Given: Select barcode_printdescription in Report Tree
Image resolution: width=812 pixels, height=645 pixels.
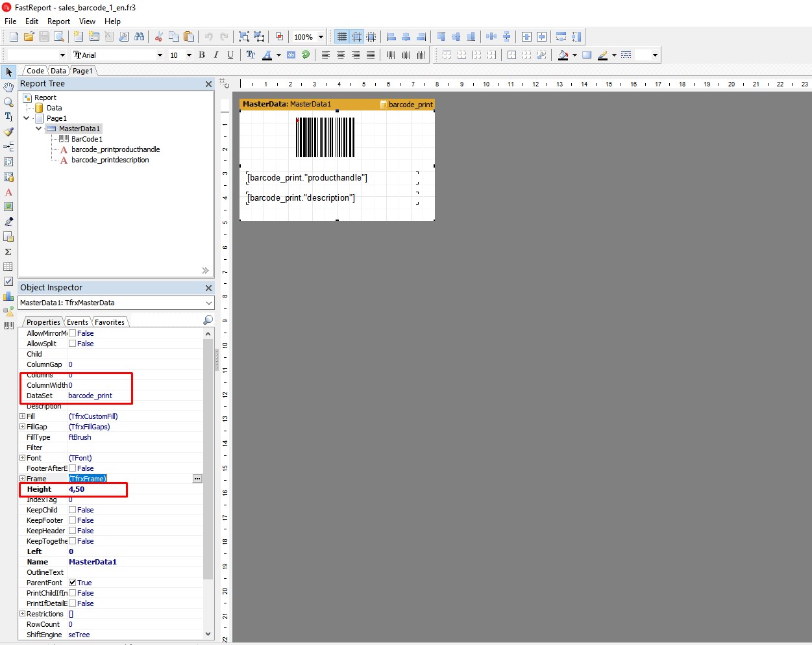Looking at the screenshot, I should point(110,160).
